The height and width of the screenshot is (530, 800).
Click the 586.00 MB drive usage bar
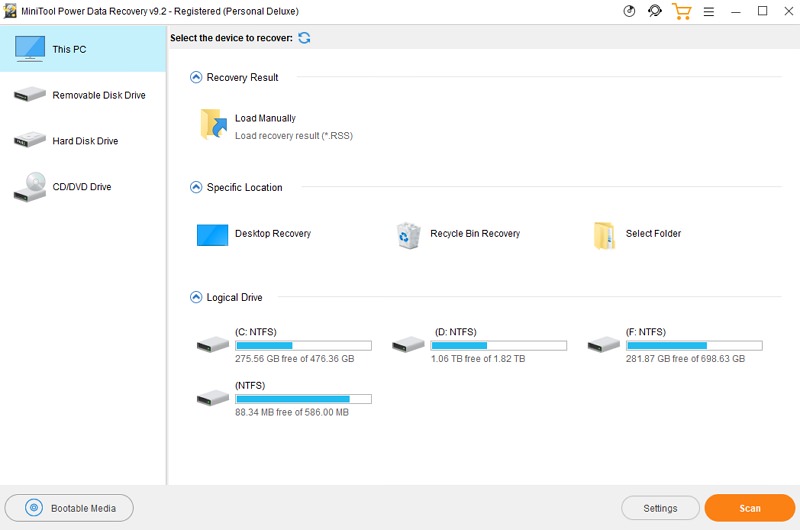[304, 399]
